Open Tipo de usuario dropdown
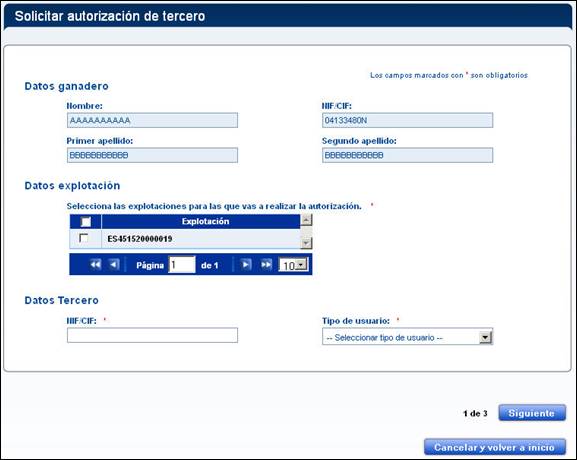 pos(407,337)
